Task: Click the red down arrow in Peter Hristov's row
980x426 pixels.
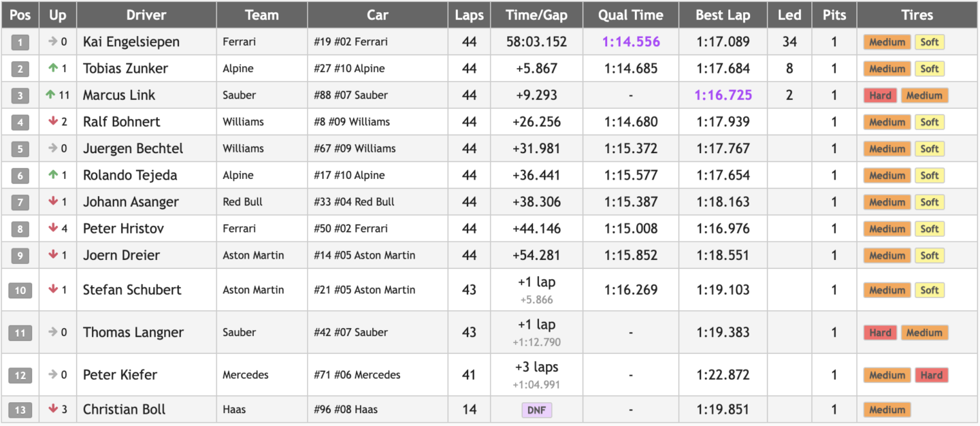Action: [53, 229]
